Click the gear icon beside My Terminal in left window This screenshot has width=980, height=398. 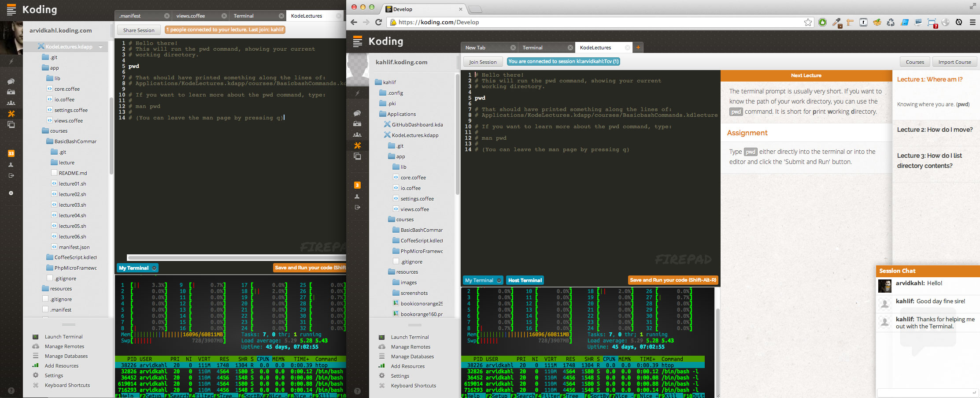[x=154, y=268]
